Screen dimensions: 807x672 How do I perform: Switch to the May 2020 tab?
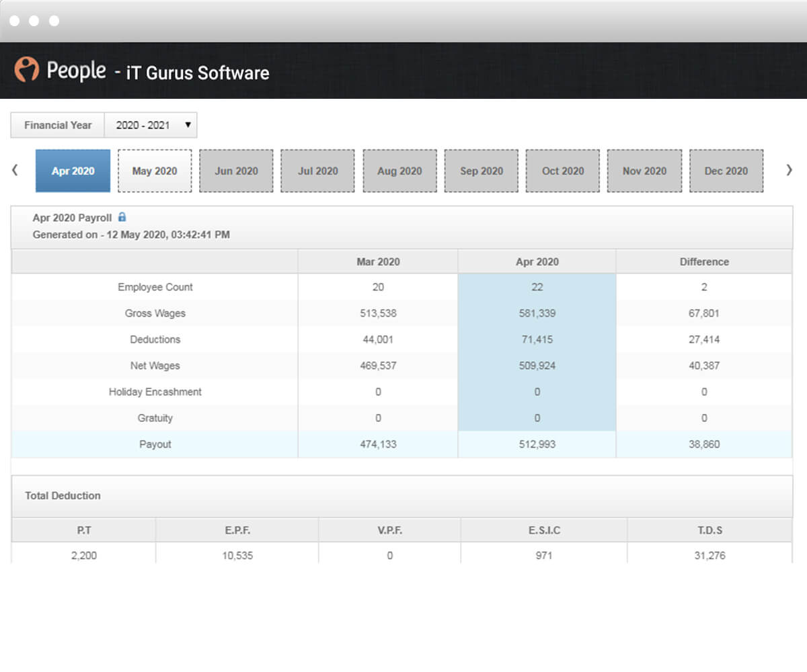coord(155,171)
